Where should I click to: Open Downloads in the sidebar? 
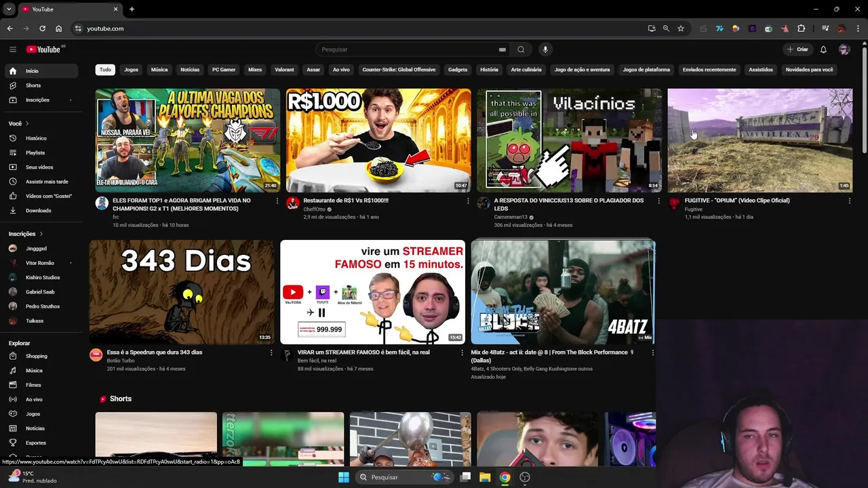[41, 210]
